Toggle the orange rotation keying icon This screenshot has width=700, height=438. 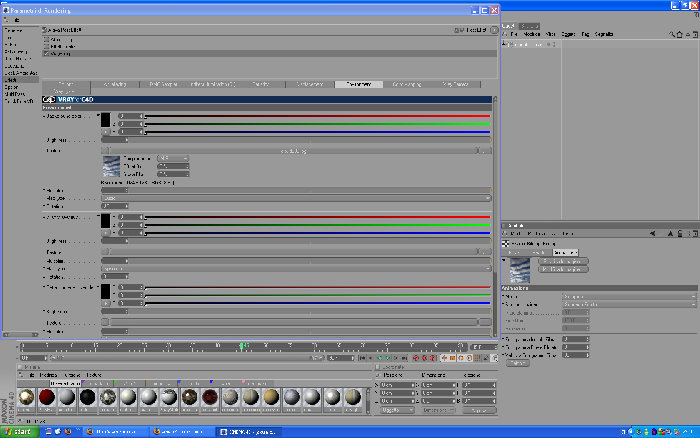pyautogui.click(x=461, y=358)
